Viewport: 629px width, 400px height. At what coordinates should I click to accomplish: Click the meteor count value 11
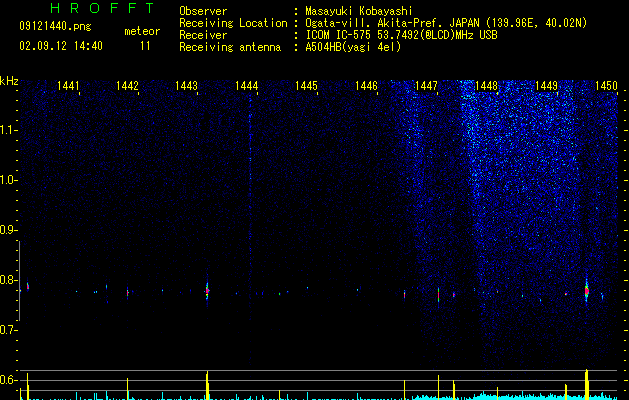pos(145,46)
